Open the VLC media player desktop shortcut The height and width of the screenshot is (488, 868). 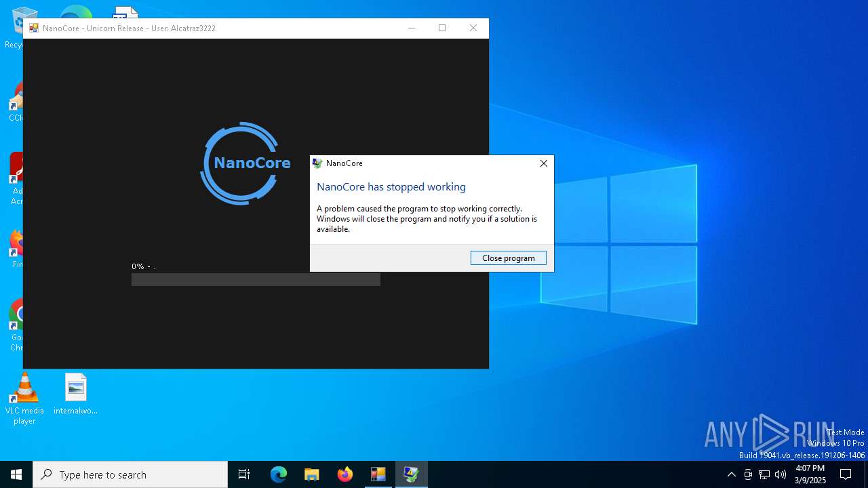(24, 399)
